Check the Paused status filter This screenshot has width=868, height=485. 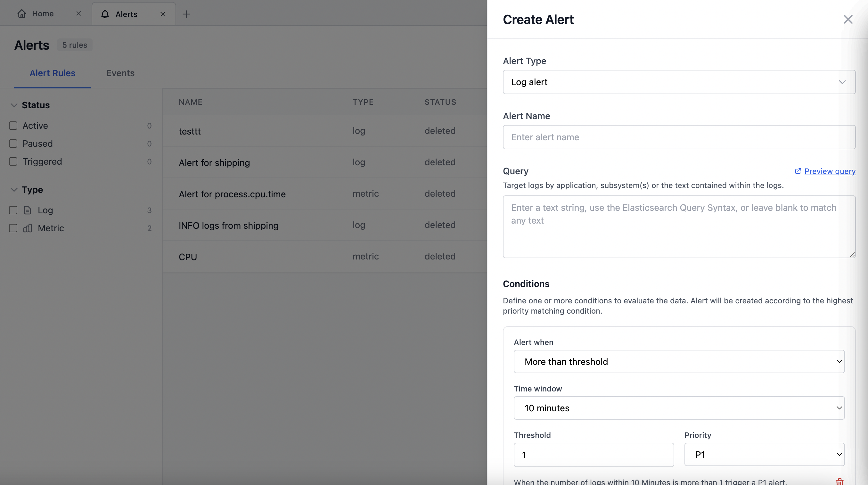[13, 143]
